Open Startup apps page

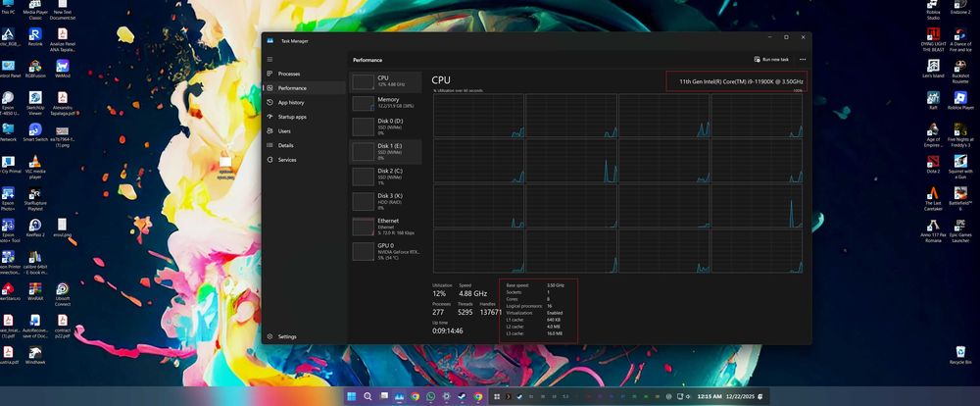(x=304, y=117)
